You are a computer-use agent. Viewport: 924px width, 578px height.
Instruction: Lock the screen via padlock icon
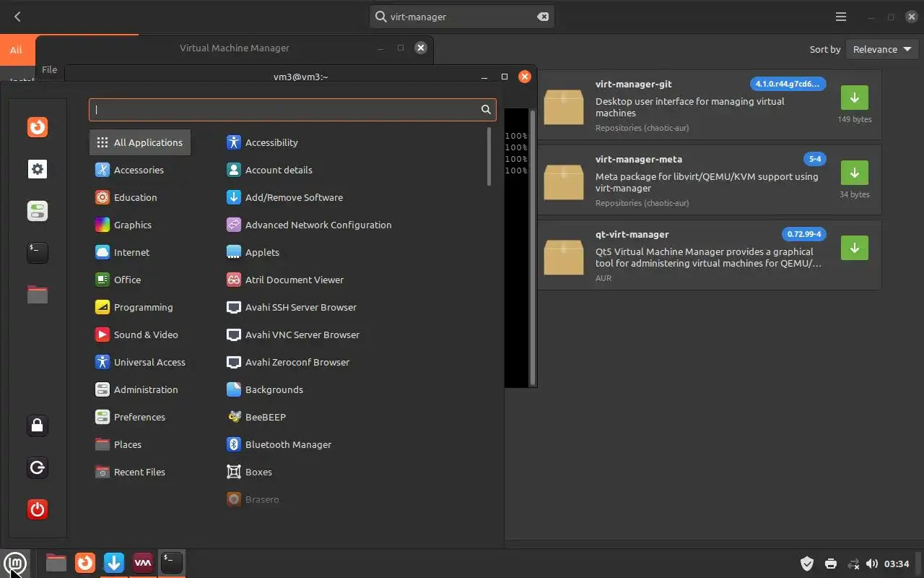point(38,426)
